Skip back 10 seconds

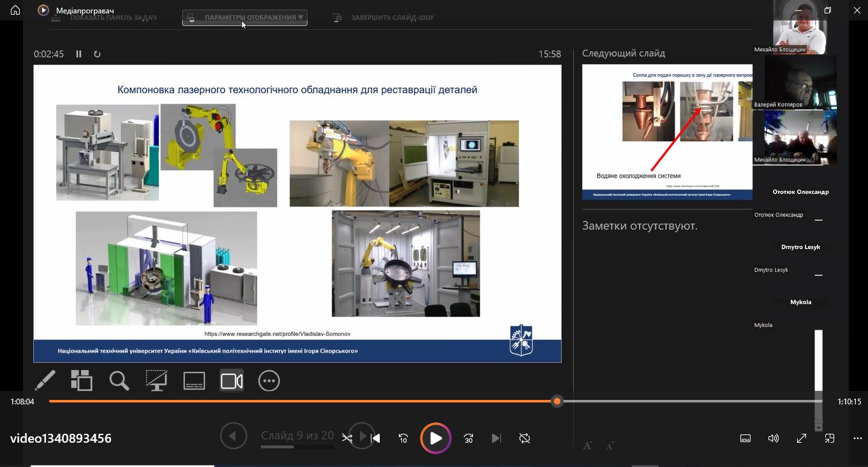[403, 438]
